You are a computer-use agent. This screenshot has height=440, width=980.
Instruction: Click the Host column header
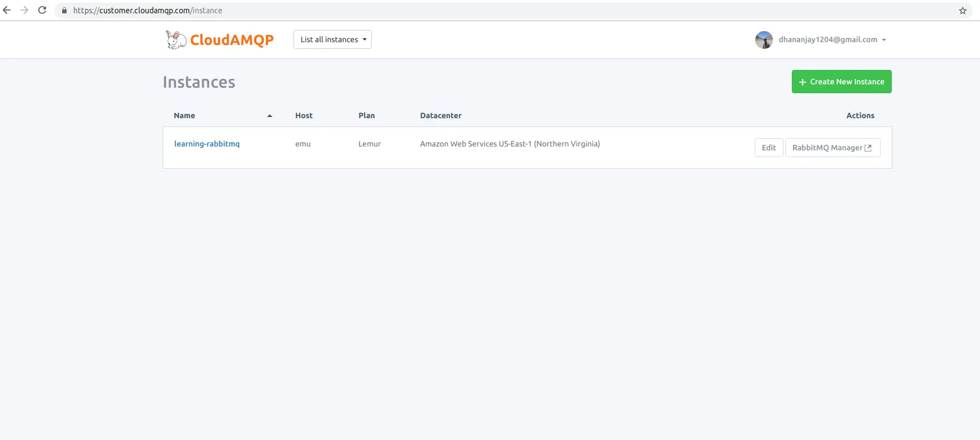pos(304,115)
